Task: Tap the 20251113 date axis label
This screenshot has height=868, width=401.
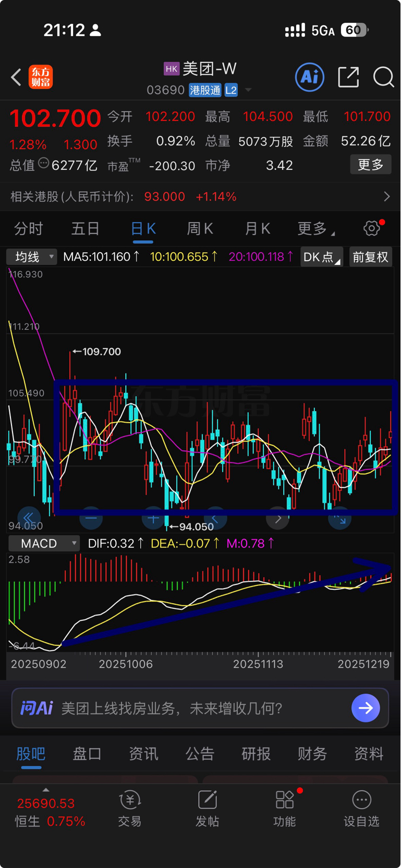Action: pos(258,664)
